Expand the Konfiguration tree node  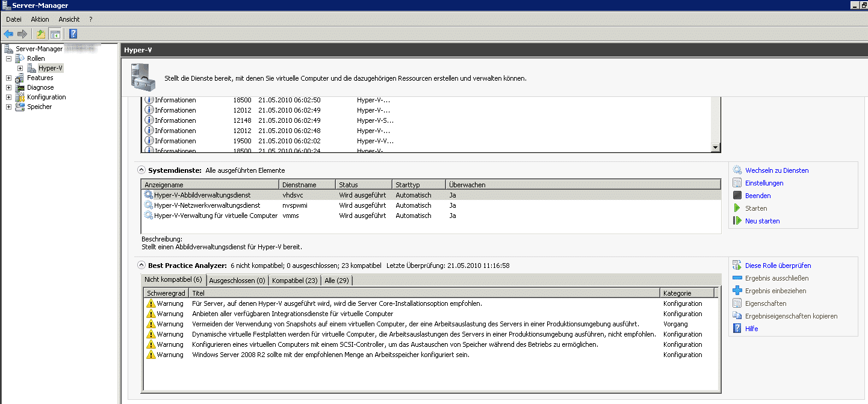(x=8, y=97)
